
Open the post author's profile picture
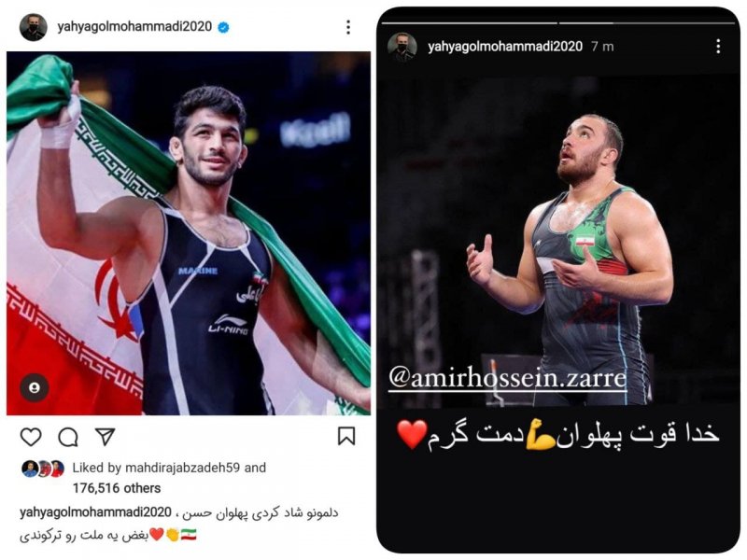[34, 27]
